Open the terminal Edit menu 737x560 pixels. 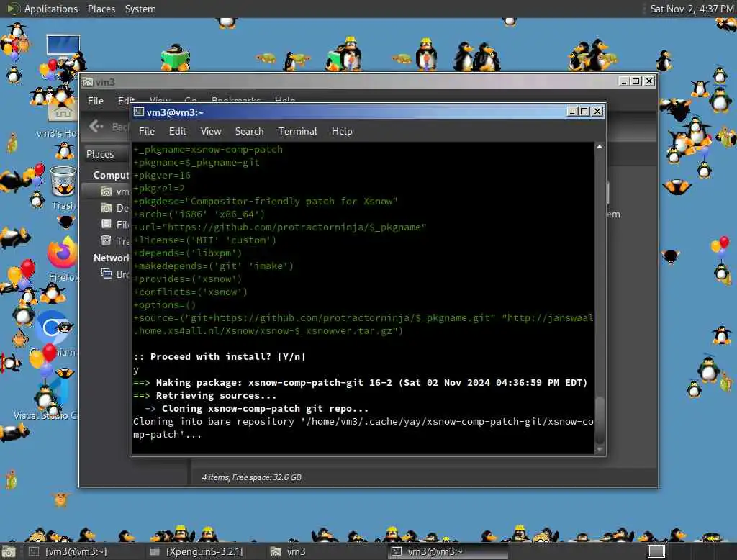(x=177, y=131)
